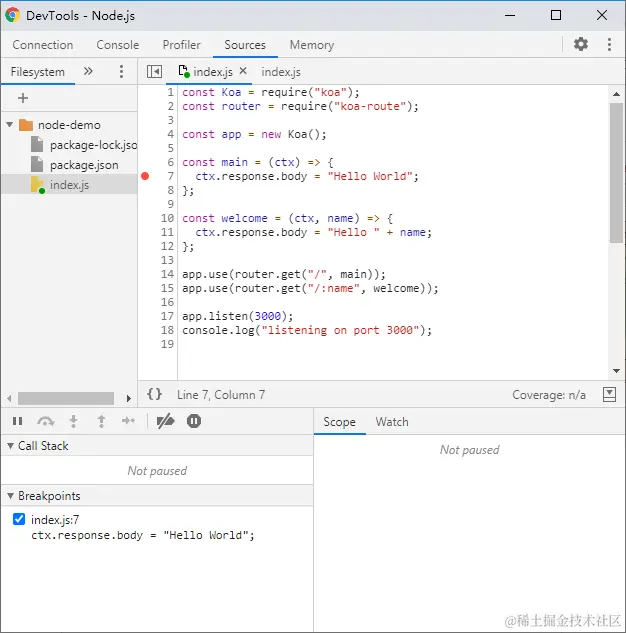626x633 pixels.
Task: Hide the navigator sidebar panel
Action: click(x=154, y=72)
